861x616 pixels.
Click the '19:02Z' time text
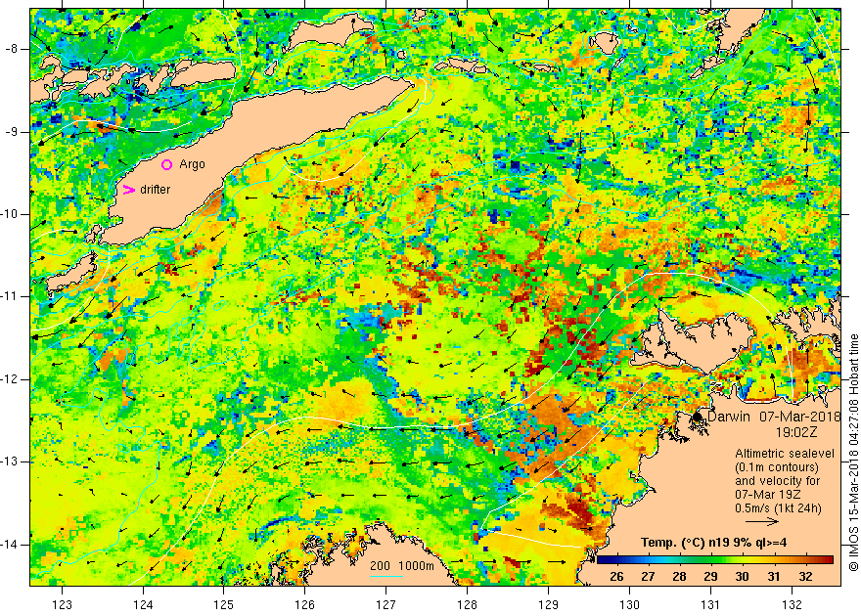[795, 432]
